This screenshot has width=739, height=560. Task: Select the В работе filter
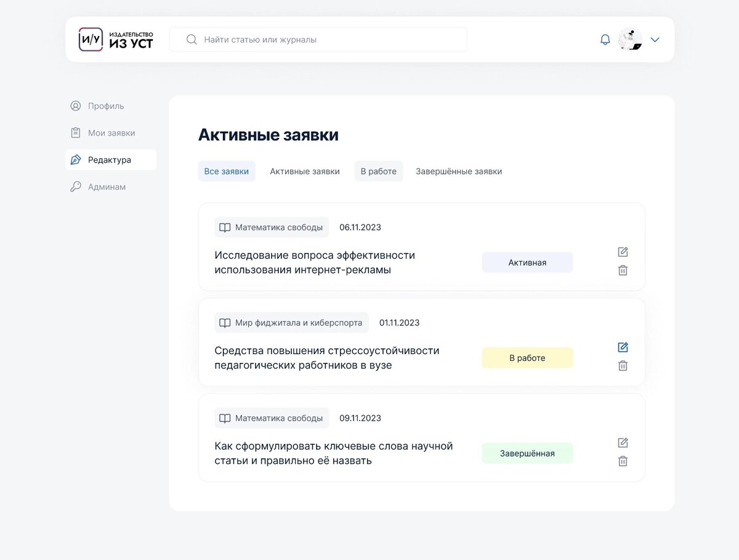click(x=378, y=171)
